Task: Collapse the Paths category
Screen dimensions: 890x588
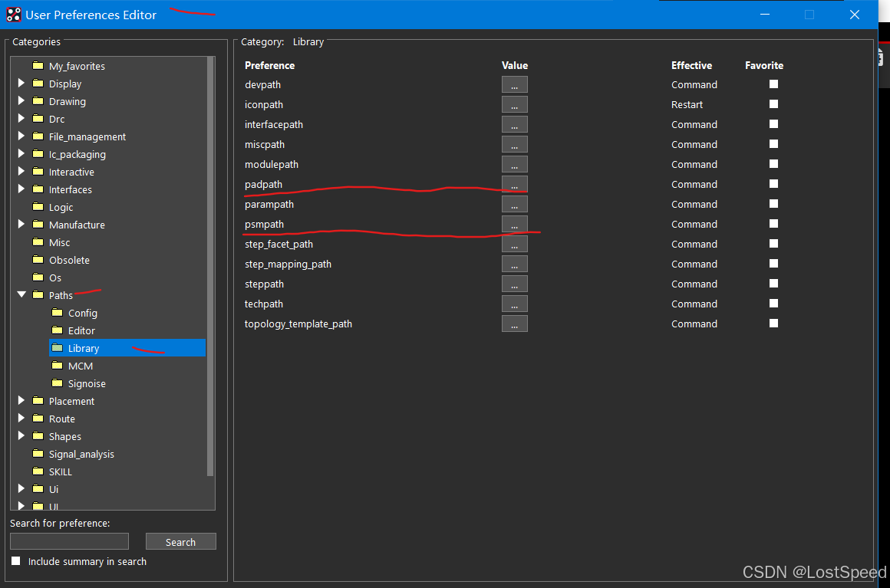Action: (x=21, y=295)
